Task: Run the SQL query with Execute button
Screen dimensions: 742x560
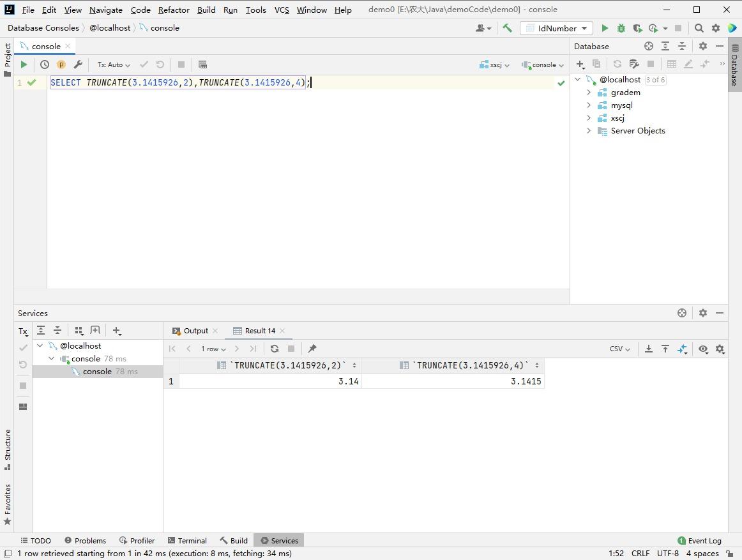Action: pyautogui.click(x=24, y=64)
